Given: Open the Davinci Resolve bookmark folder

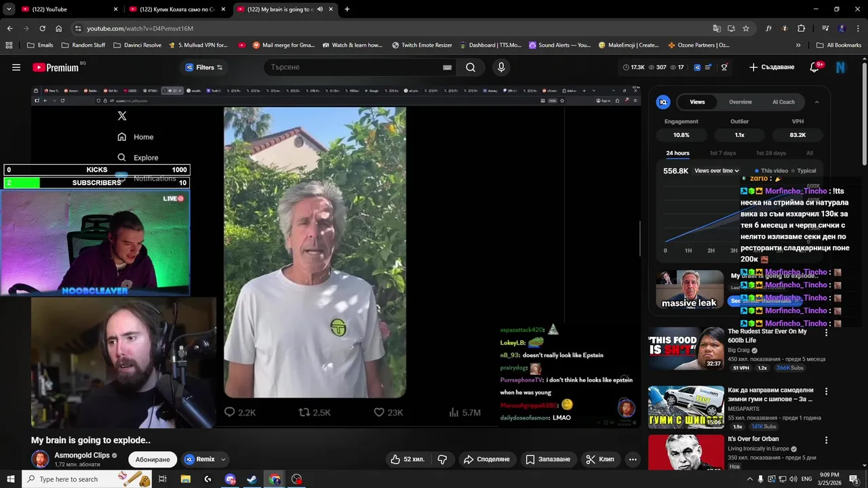Looking at the screenshot, I should 137,45.
